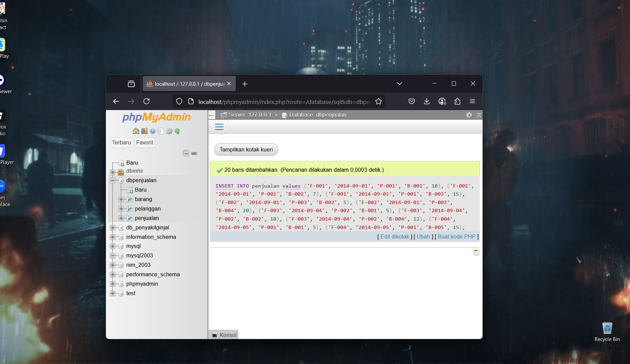
Task: Expand the information_schema database node
Action: (113, 237)
